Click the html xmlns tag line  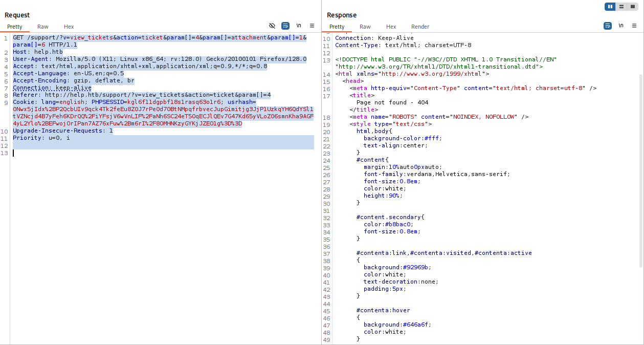coord(412,74)
